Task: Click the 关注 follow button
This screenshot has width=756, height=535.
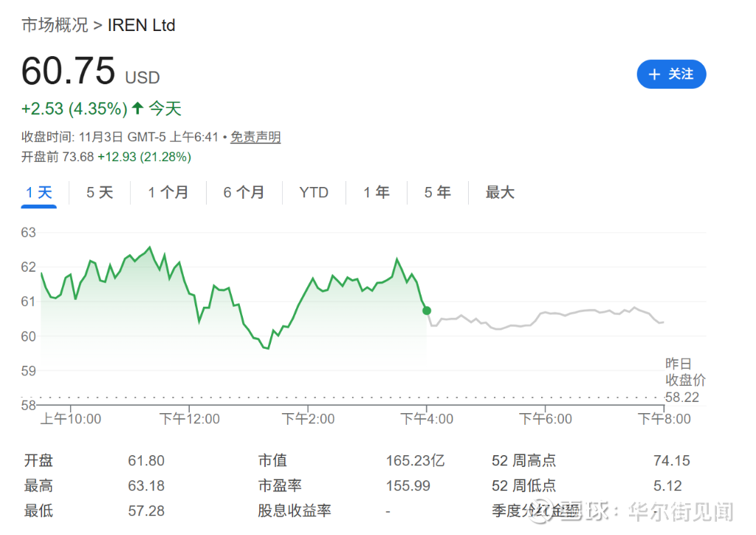Action: (671, 75)
